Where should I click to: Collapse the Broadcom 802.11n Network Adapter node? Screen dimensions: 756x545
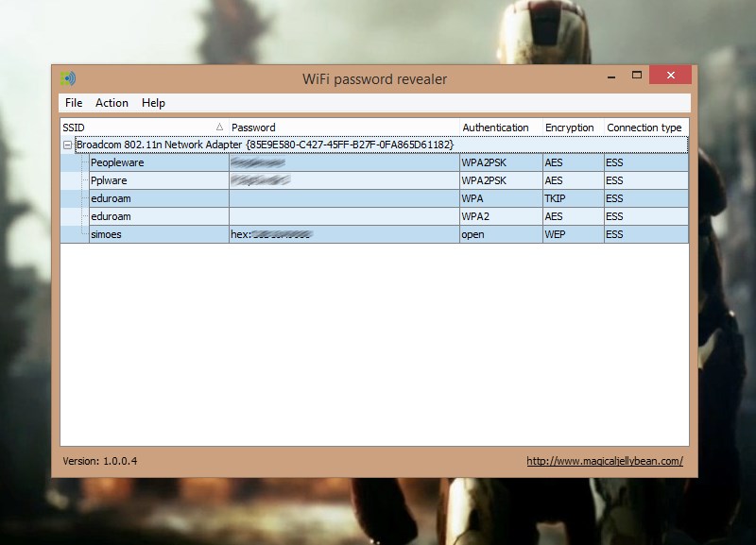[67, 145]
